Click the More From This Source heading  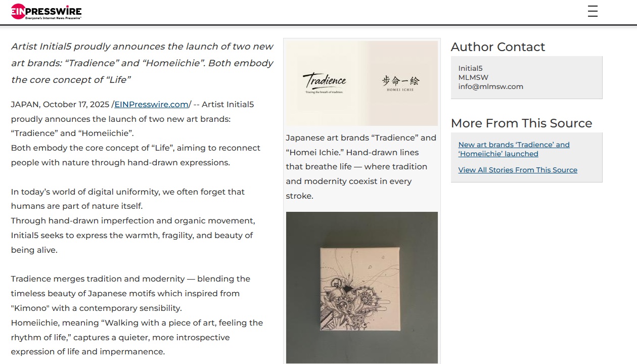click(x=521, y=123)
